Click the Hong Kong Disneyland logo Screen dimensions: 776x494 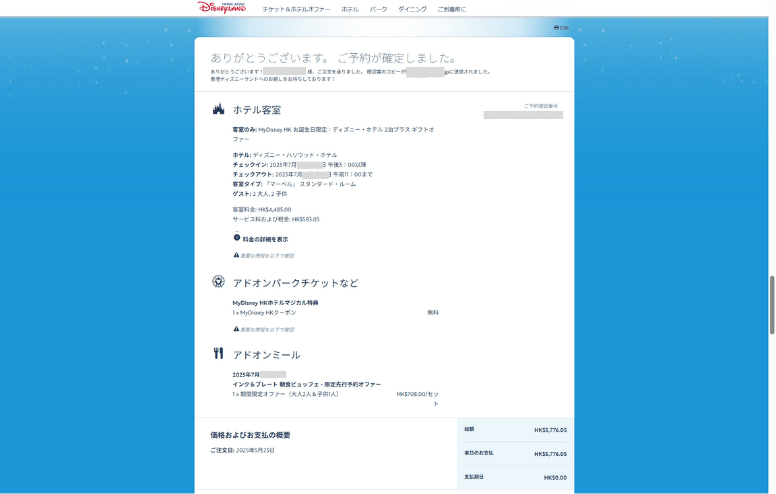point(222,7)
